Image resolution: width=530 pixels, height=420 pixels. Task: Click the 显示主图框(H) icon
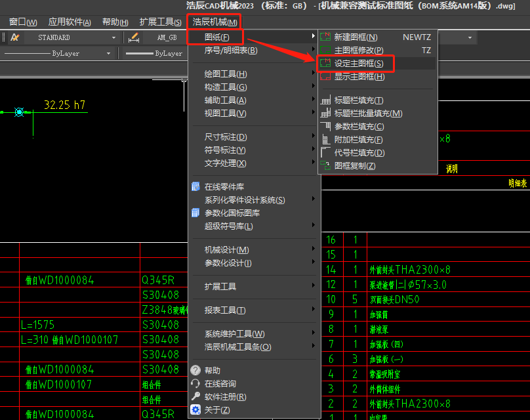(x=325, y=76)
